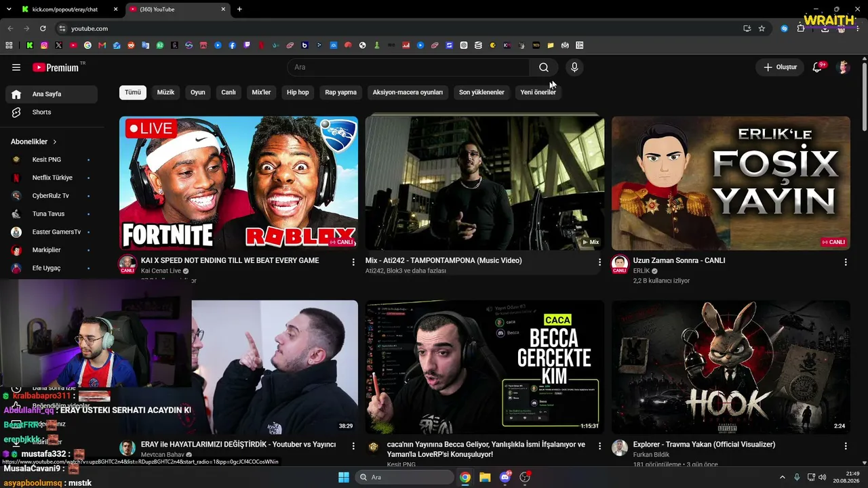This screenshot has height=488, width=868.
Task: Select the Hip hop filter chip
Action: point(298,92)
